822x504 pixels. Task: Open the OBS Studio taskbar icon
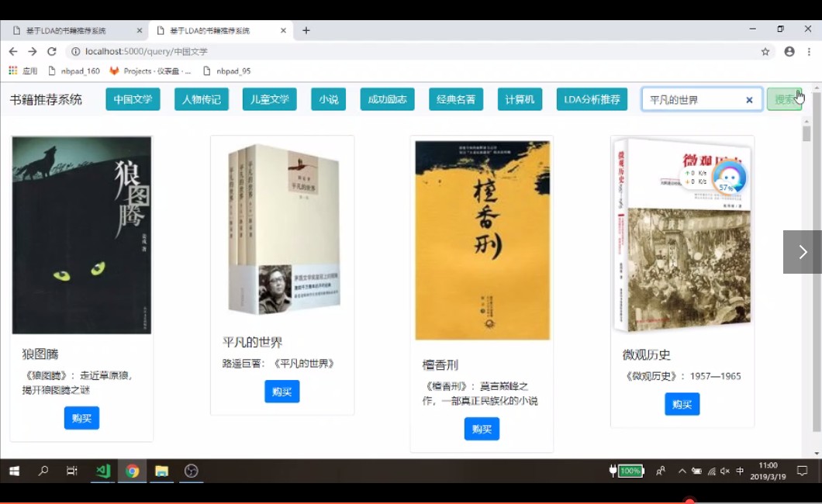[x=192, y=471]
